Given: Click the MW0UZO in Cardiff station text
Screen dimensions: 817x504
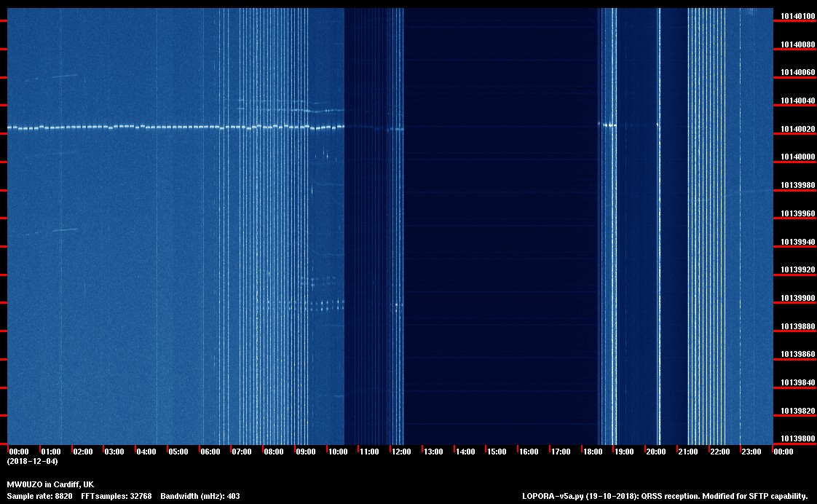Looking at the screenshot, I should [50, 484].
